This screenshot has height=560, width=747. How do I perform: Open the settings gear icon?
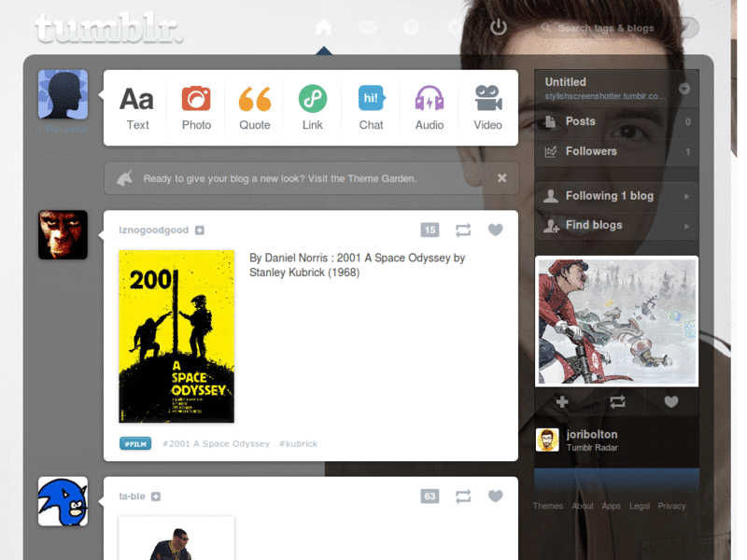455,27
